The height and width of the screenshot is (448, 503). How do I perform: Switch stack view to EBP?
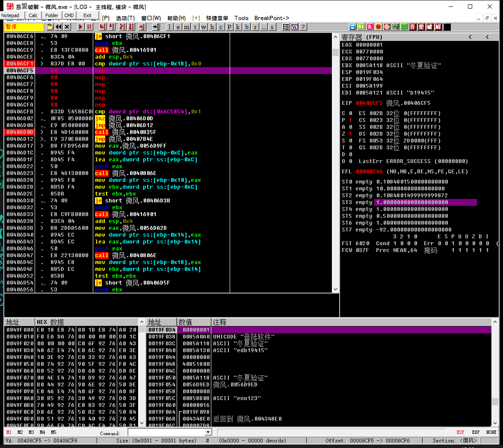click(x=476, y=432)
